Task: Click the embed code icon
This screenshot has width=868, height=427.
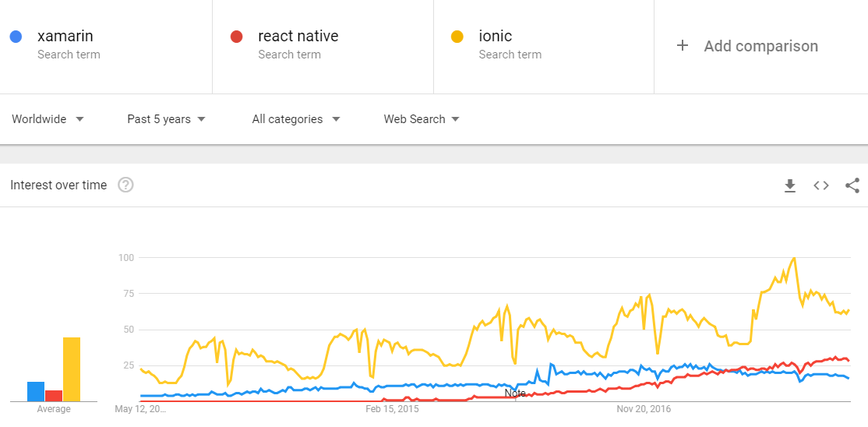Action: [820, 185]
